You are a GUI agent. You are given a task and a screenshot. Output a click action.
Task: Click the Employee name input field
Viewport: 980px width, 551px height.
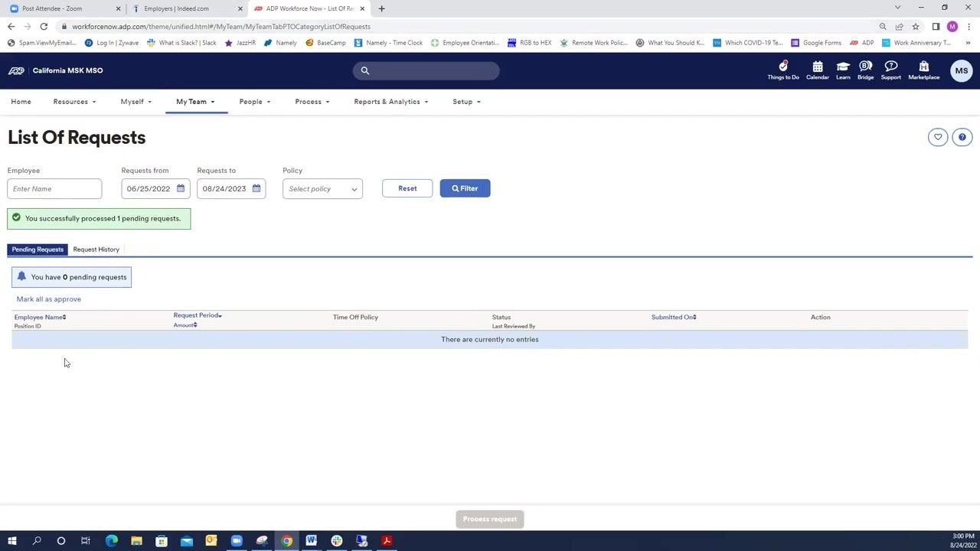point(54,189)
